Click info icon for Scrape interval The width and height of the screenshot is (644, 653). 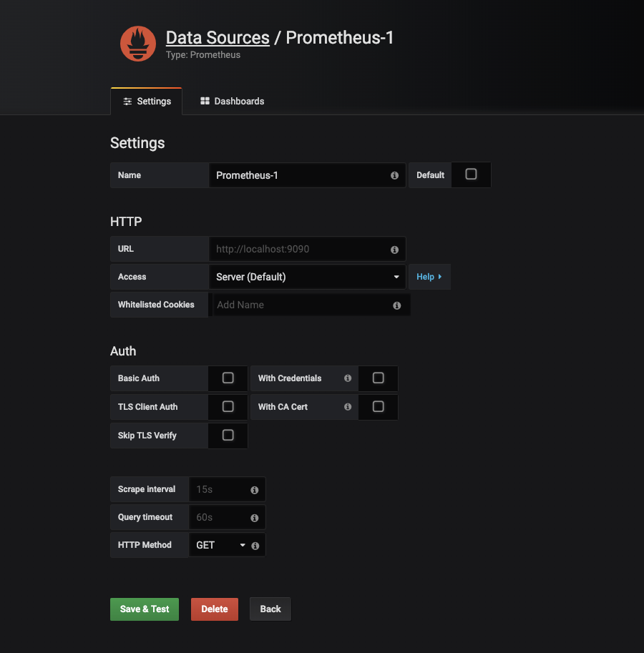point(255,490)
